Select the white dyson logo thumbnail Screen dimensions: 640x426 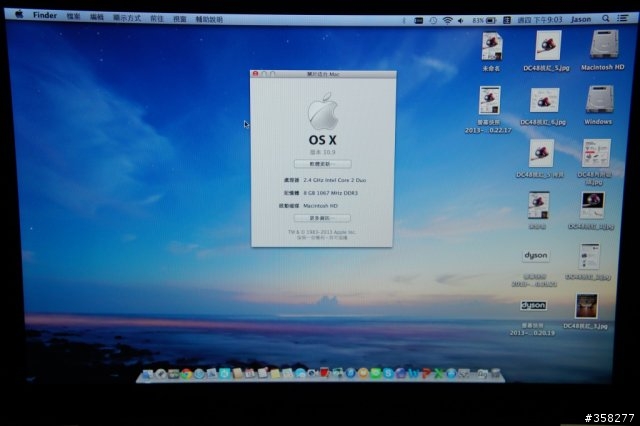tap(535, 256)
